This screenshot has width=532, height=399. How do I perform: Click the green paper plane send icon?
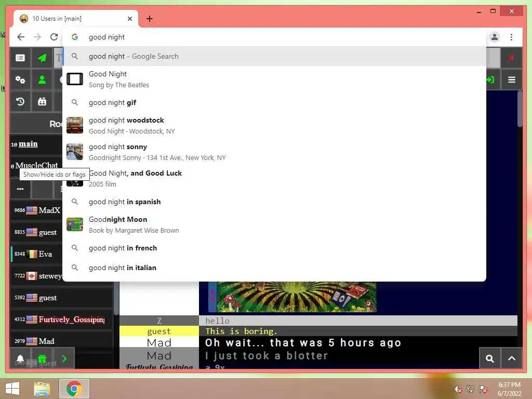click(x=42, y=58)
